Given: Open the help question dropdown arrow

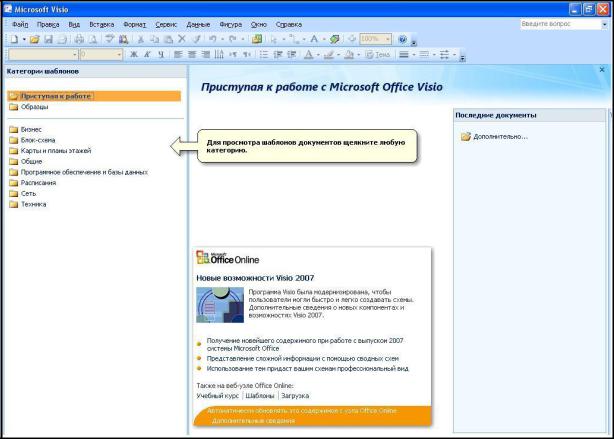Looking at the screenshot, I should pos(605,24).
